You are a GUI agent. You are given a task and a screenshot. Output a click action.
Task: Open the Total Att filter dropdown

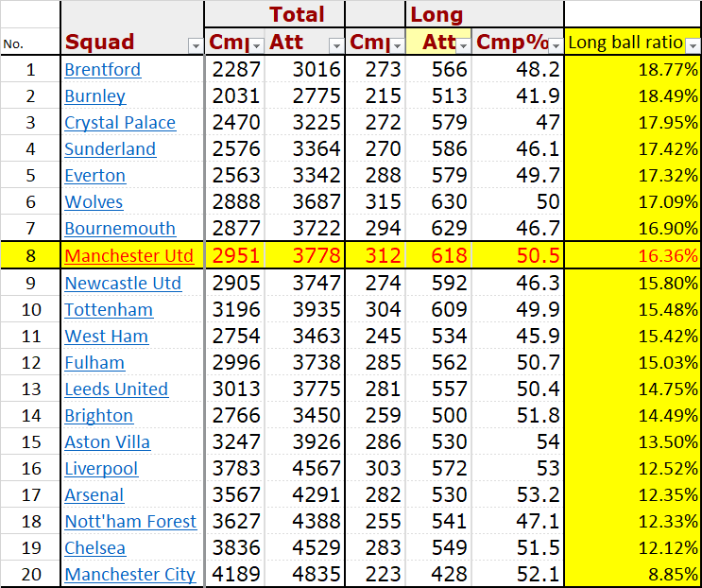point(335,44)
